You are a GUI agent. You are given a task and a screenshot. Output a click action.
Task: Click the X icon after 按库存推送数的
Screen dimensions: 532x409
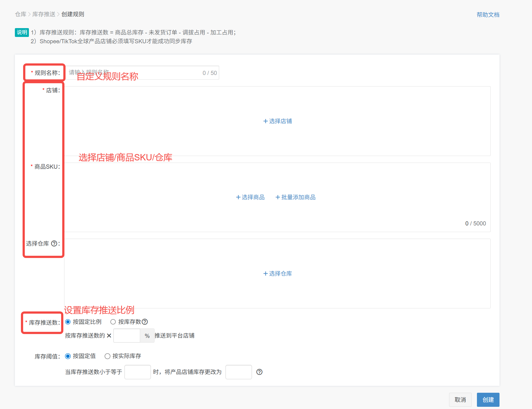[x=109, y=336]
